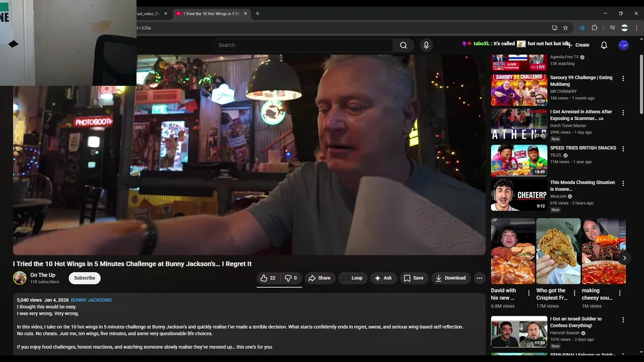Open Chrome three-dot menu

click(636, 28)
